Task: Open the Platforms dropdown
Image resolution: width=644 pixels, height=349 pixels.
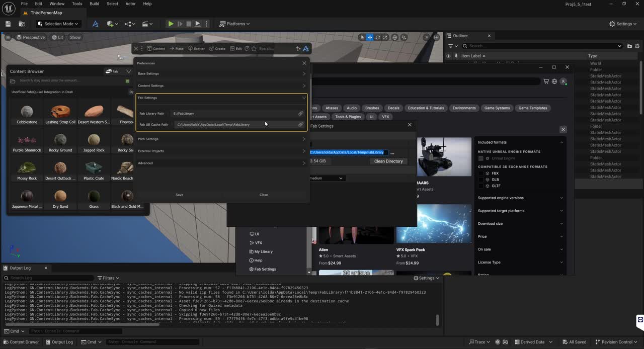Action: point(235,24)
